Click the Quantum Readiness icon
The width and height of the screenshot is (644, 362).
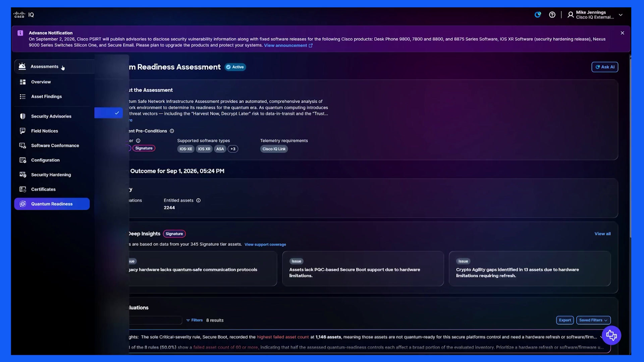point(22,204)
